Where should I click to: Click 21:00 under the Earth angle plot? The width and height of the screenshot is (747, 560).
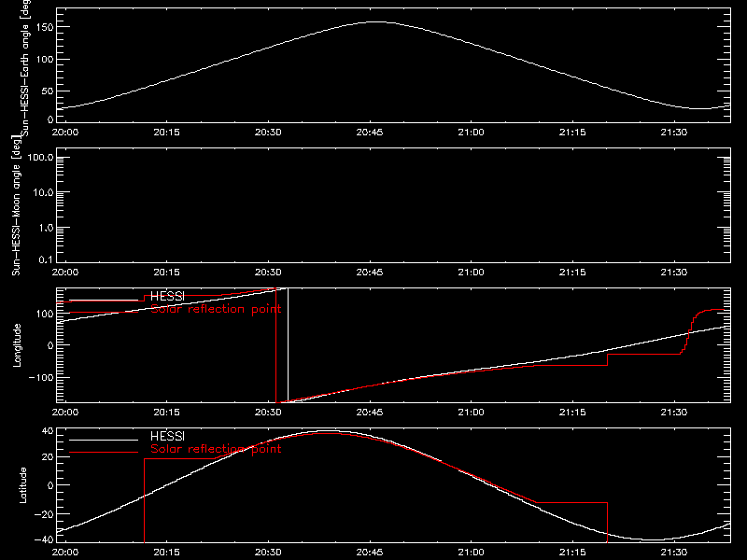[x=472, y=132]
